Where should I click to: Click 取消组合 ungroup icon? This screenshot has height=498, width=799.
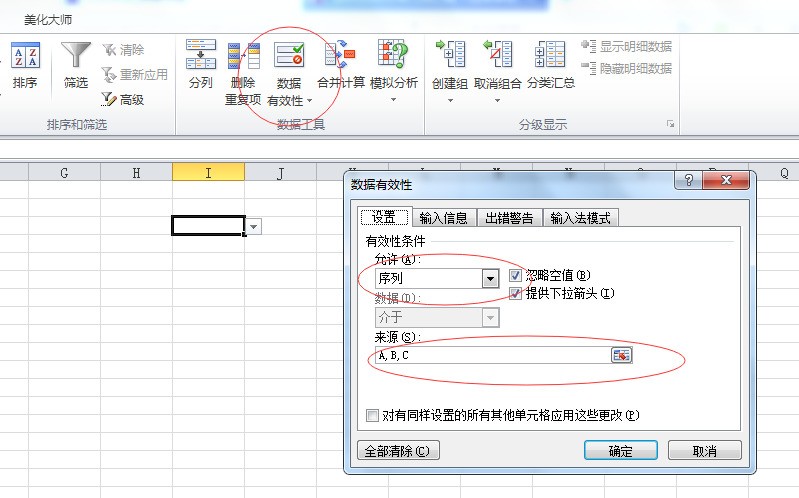pos(498,54)
